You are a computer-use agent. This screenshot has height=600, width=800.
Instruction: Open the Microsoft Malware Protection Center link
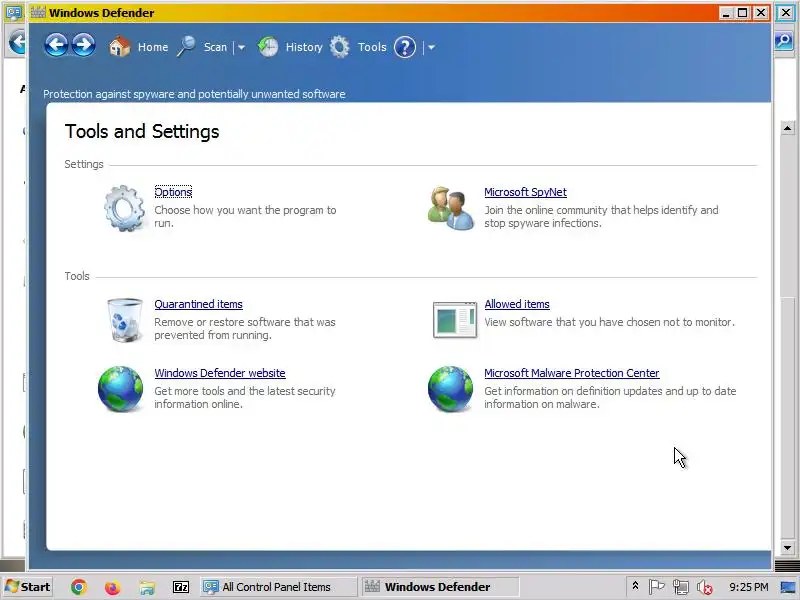572,373
